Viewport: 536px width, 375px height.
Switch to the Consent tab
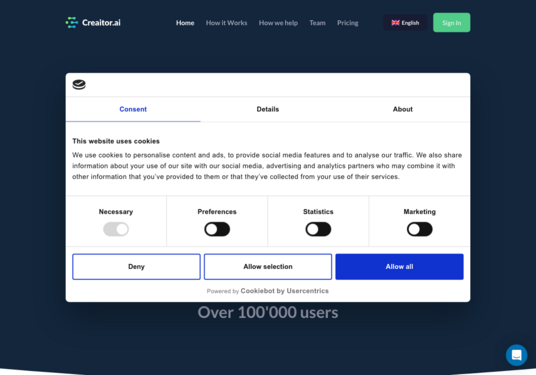(133, 109)
